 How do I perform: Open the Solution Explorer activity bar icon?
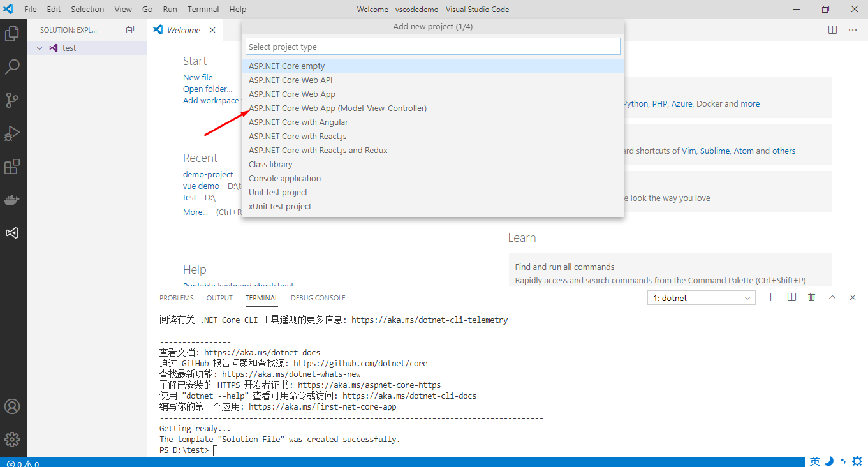[12, 233]
